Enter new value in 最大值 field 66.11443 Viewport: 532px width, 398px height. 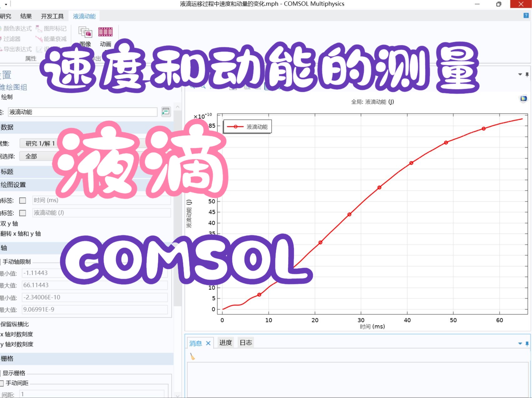[x=94, y=285]
